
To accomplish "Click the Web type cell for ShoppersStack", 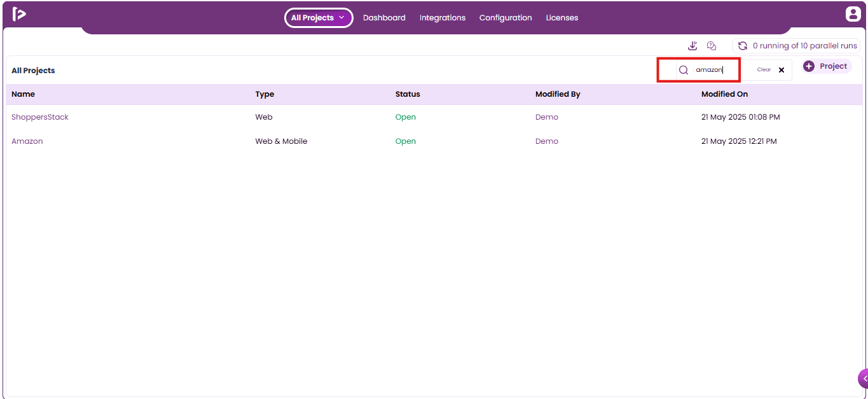I will pos(264,117).
